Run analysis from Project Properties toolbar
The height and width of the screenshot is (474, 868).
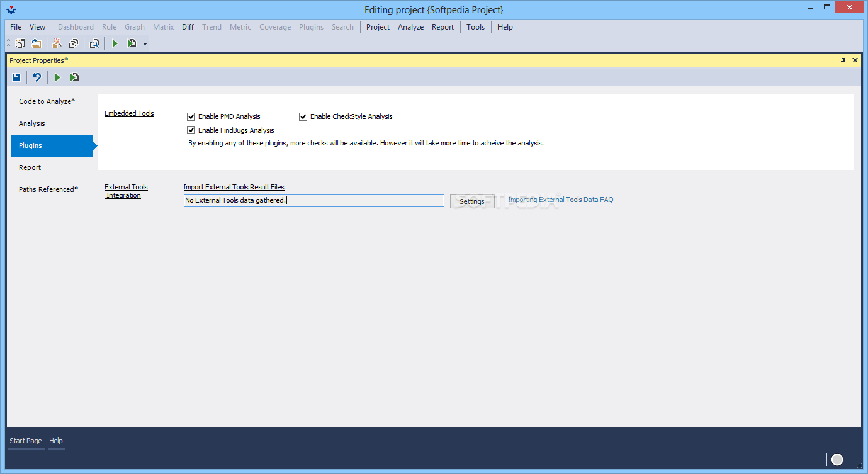pyautogui.click(x=57, y=77)
